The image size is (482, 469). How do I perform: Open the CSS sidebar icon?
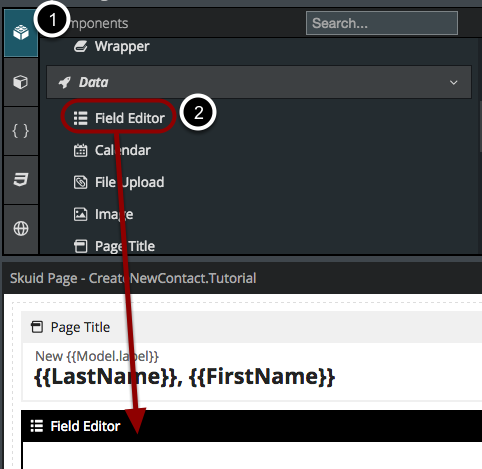tap(21, 180)
